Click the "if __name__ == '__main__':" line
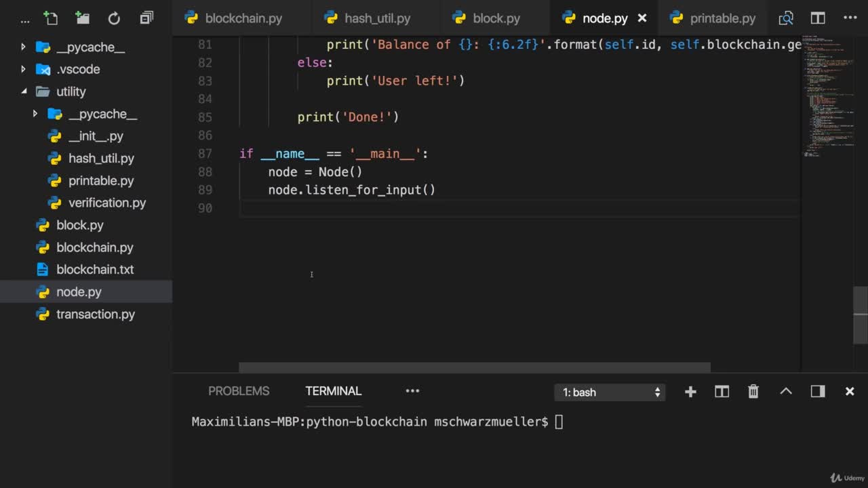Viewport: 868px width, 488px height. pos(334,154)
